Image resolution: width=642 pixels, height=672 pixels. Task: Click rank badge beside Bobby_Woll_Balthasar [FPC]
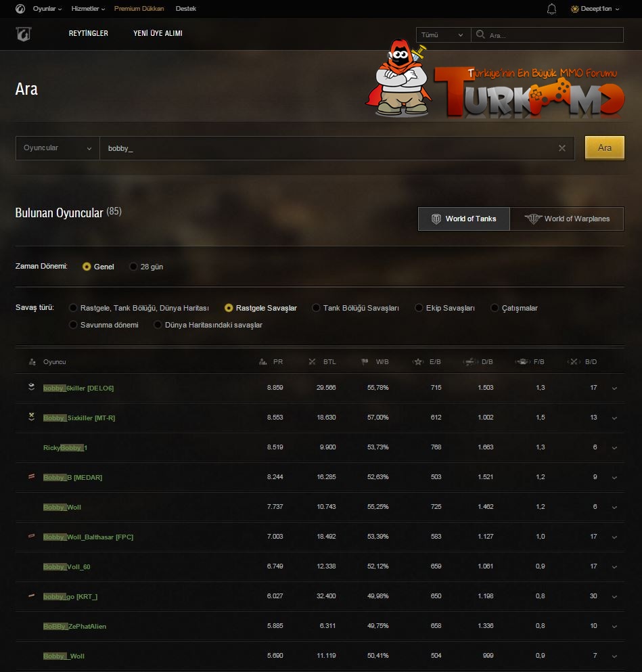(x=31, y=536)
